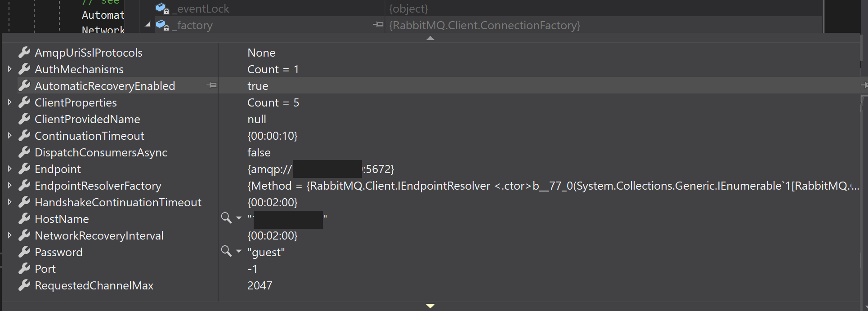This screenshot has height=311, width=868.
Task: Click the wrench icon beside NetworkRecoveryInterval
Action: click(24, 235)
